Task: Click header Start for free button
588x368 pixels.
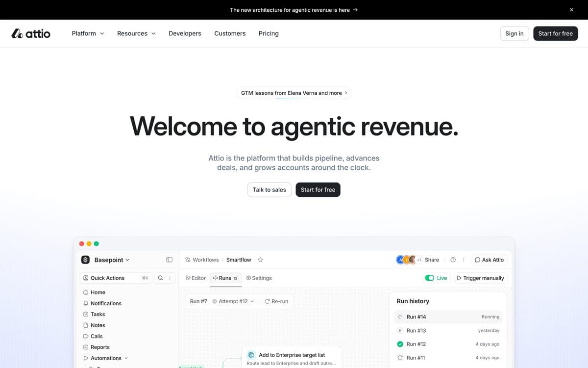Action: coord(556,33)
